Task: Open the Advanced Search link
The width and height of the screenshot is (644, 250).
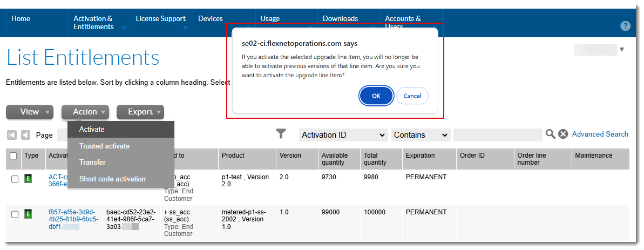Action: point(600,134)
